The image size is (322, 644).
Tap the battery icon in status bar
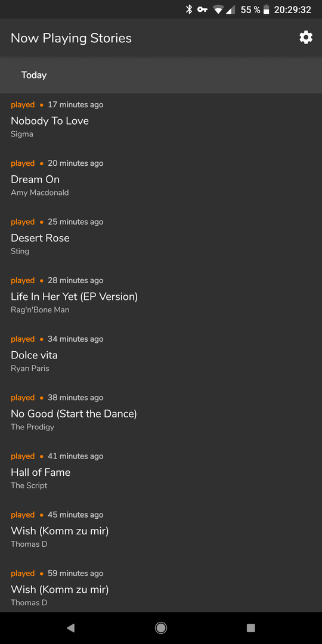pyautogui.click(x=266, y=10)
